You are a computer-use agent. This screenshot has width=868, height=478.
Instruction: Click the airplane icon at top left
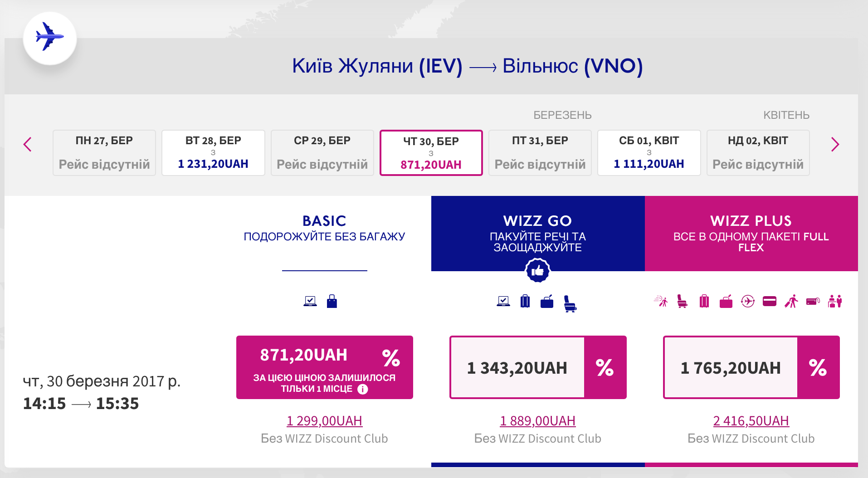coord(50,38)
